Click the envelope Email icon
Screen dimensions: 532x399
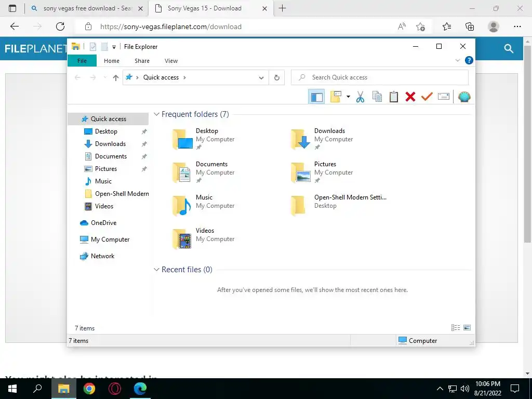444,97
